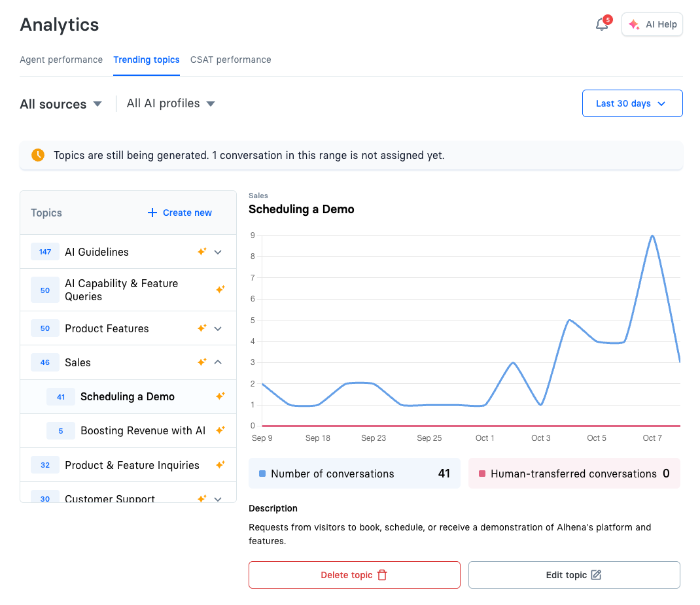Screen dimensions: 700x605
Task: Select the Product Features topic
Action: tap(128, 328)
